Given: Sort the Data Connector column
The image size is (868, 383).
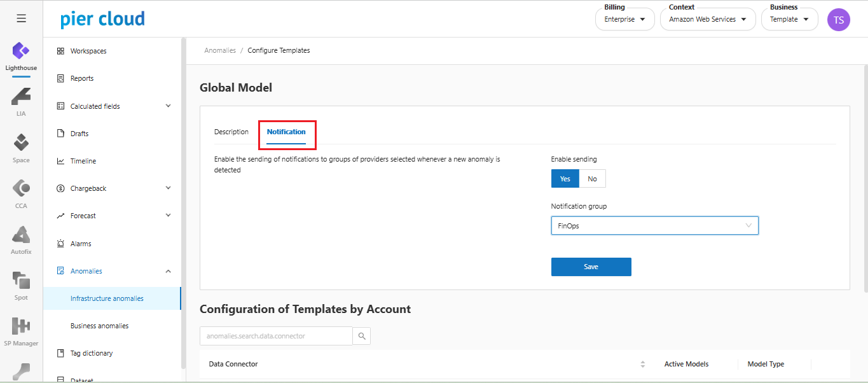Looking at the screenshot, I should (x=642, y=364).
